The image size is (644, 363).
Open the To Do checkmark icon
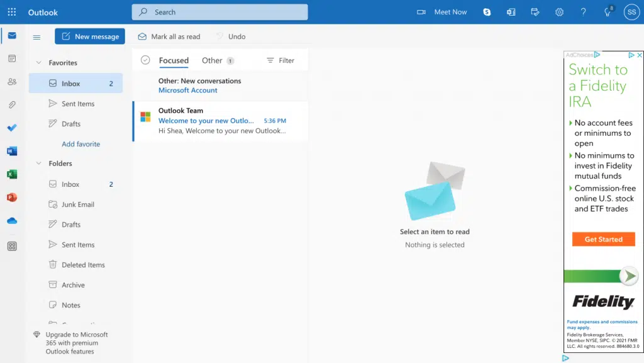click(12, 128)
